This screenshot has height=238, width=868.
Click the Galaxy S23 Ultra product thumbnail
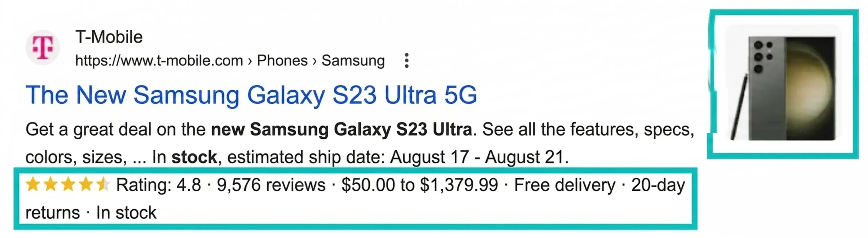783,83
